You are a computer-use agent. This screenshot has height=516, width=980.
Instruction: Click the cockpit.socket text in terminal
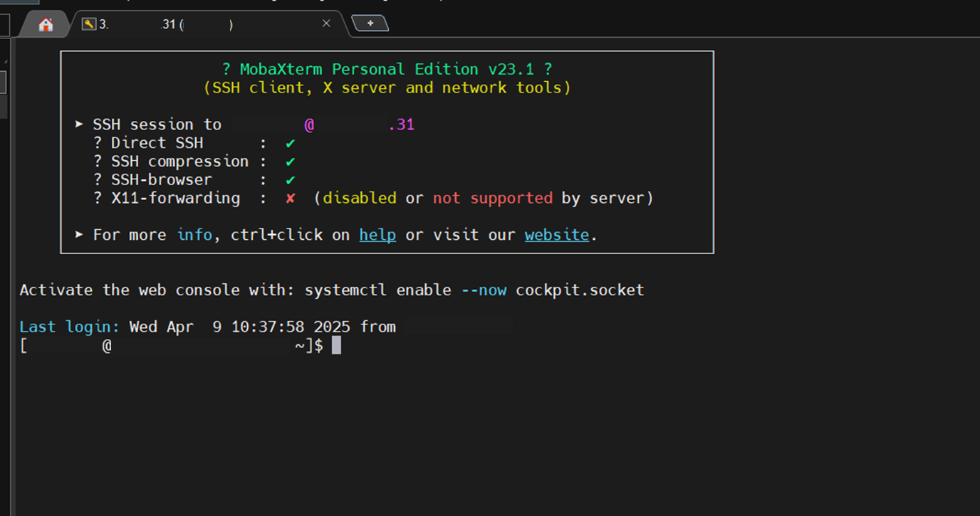pyautogui.click(x=580, y=290)
